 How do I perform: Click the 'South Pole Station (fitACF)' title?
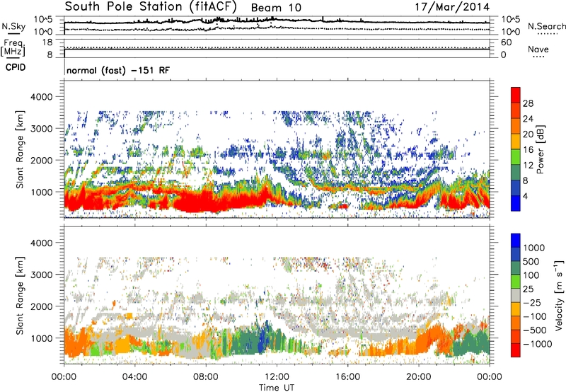pos(151,7)
